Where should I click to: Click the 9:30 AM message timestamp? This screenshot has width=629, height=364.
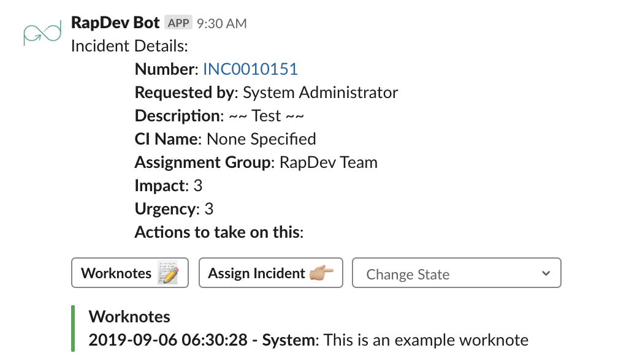tap(222, 24)
